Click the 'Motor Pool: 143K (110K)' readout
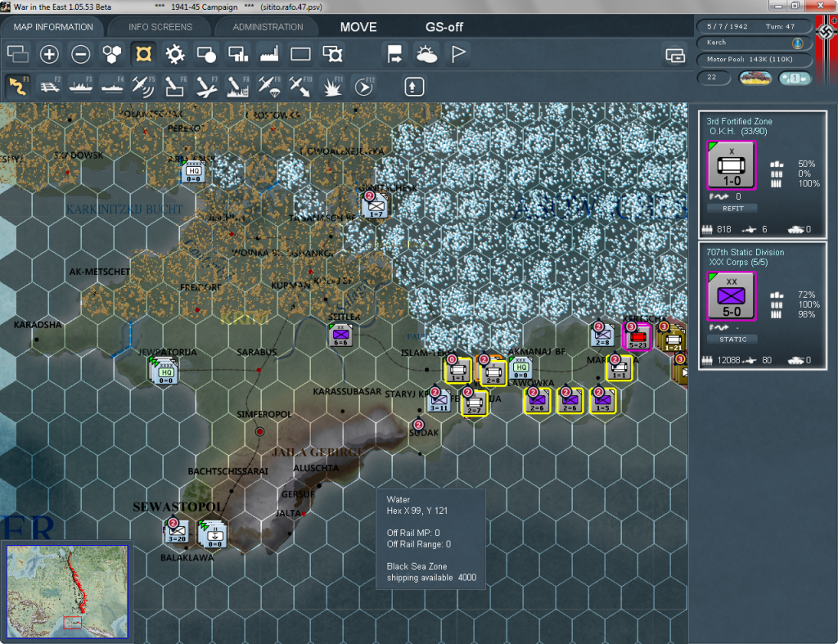The image size is (838, 644). (754, 59)
